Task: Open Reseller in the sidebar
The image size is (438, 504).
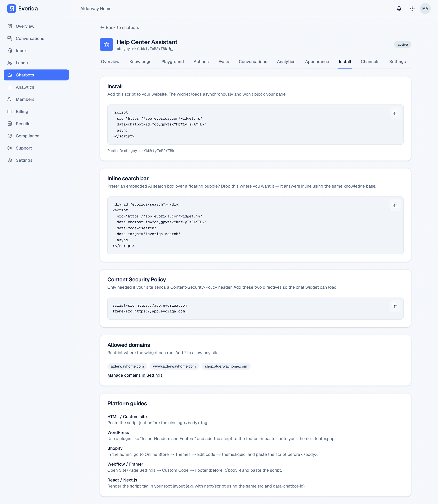Action: (x=36, y=124)
